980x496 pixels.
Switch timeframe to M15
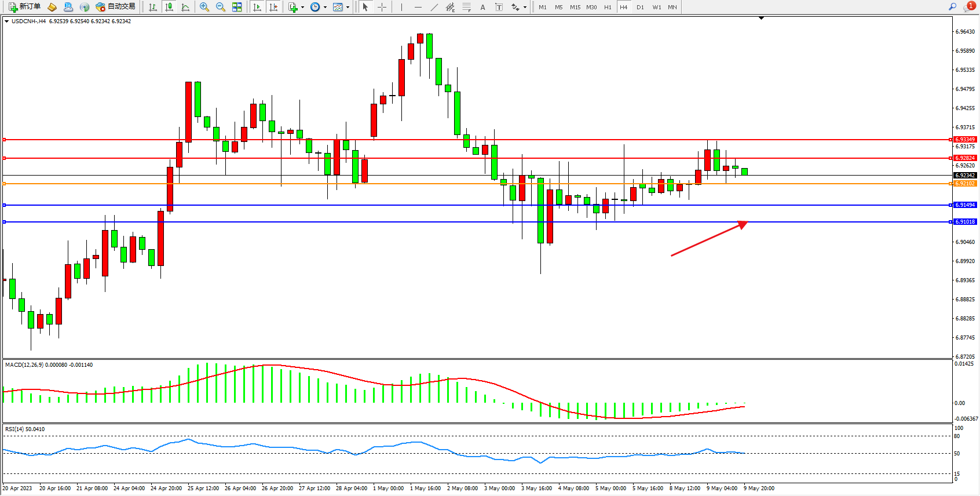tap(575, 7)
